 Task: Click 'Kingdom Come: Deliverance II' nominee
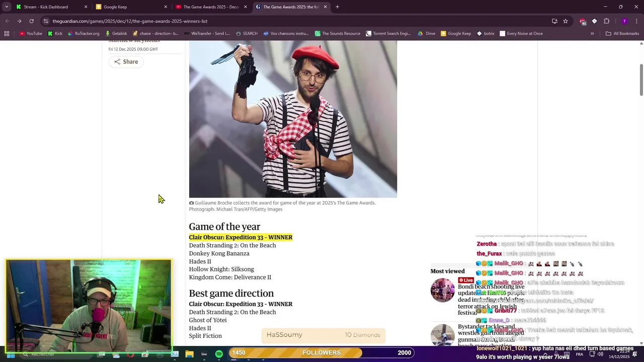(x=230, y=278)
